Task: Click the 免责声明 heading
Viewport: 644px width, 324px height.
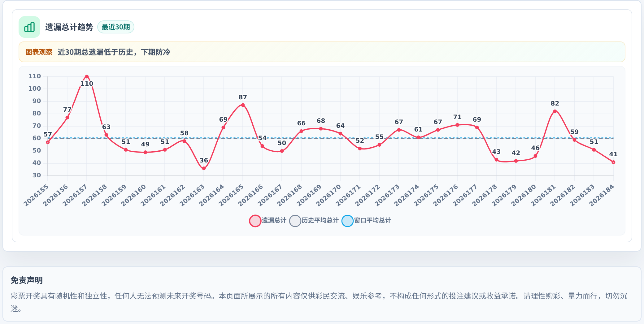Action: click(27, 280)
